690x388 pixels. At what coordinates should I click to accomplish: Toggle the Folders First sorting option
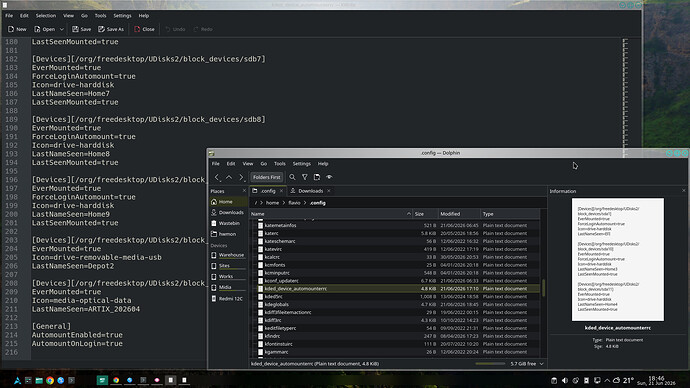(267, 177)
